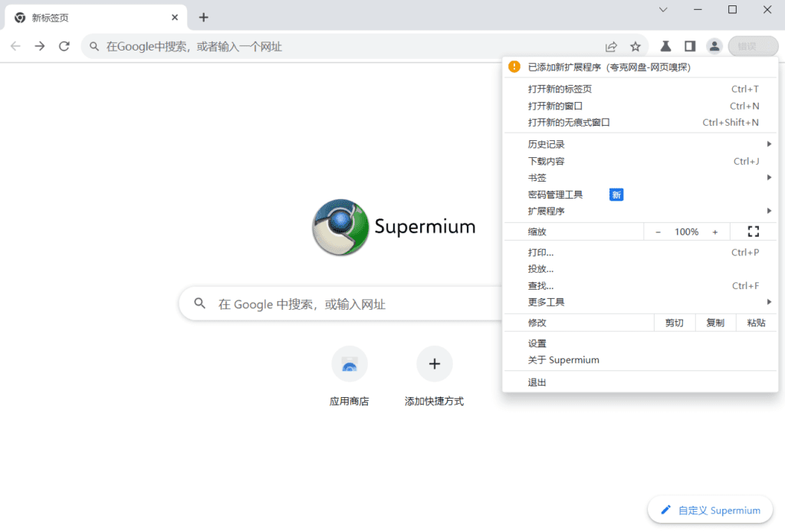Select 退出 to quit browser
The width and height of the screenshot is (785, 532).
(x=640, y=383)
